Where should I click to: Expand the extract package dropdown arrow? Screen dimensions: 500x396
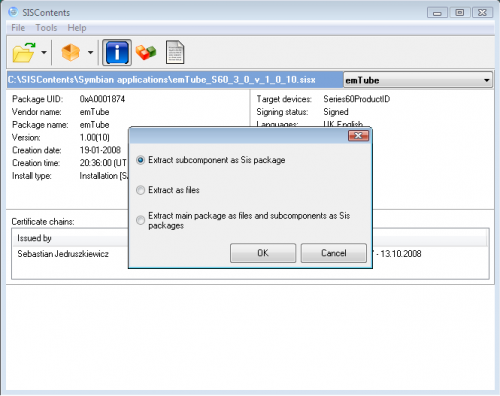click(x=90, y=52)
